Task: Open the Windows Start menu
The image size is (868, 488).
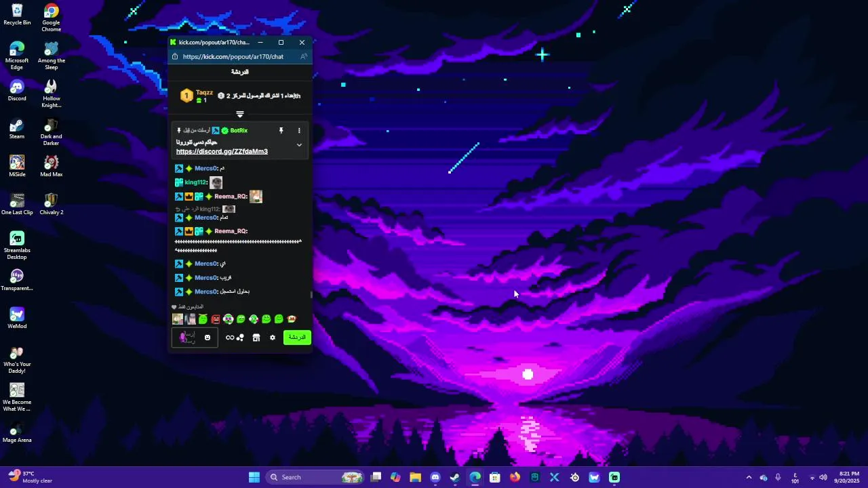Action: (x=254, y=477)
